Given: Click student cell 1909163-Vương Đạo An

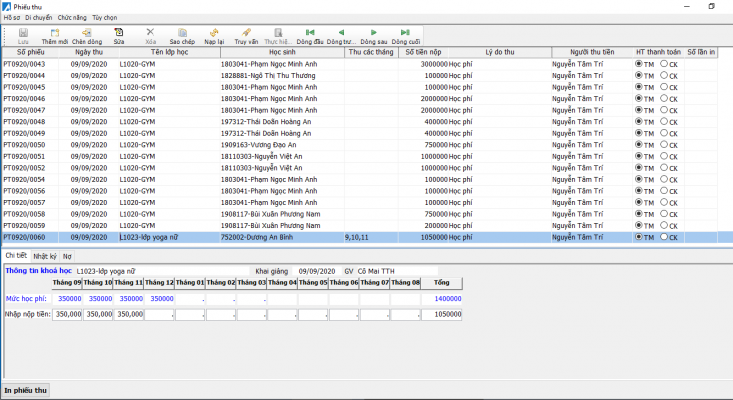Looking at the screenshot, I should (x=282, y=144).
